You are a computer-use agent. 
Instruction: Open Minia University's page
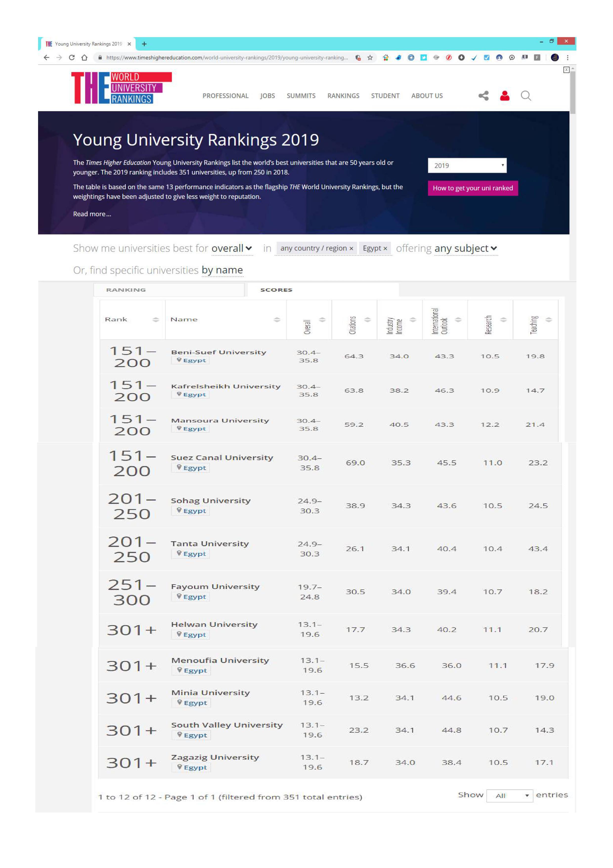coord(210,693)
